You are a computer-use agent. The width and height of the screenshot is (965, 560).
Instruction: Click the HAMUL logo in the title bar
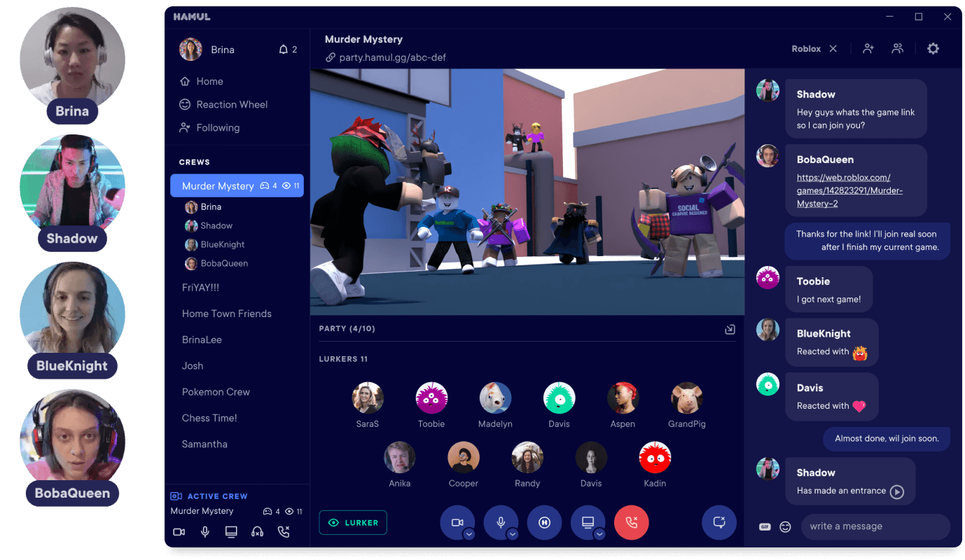coord(192,17)
